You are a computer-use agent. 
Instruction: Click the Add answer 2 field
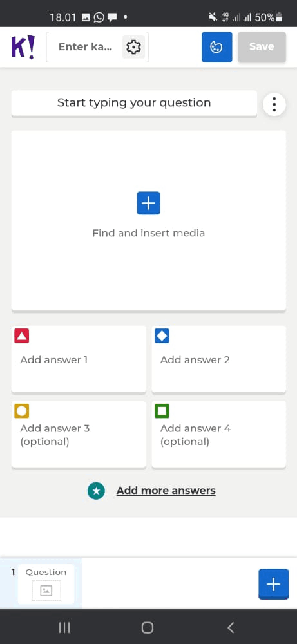coord(218,359)
